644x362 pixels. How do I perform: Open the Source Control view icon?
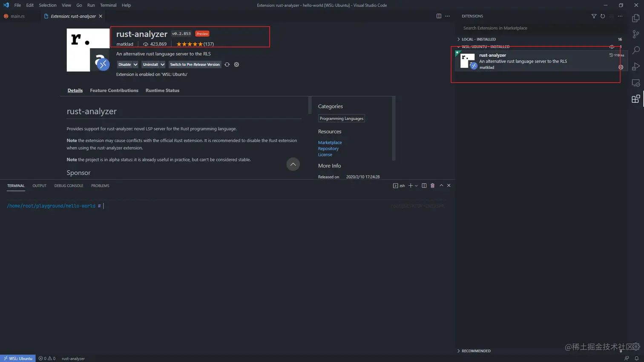point(636,34)
